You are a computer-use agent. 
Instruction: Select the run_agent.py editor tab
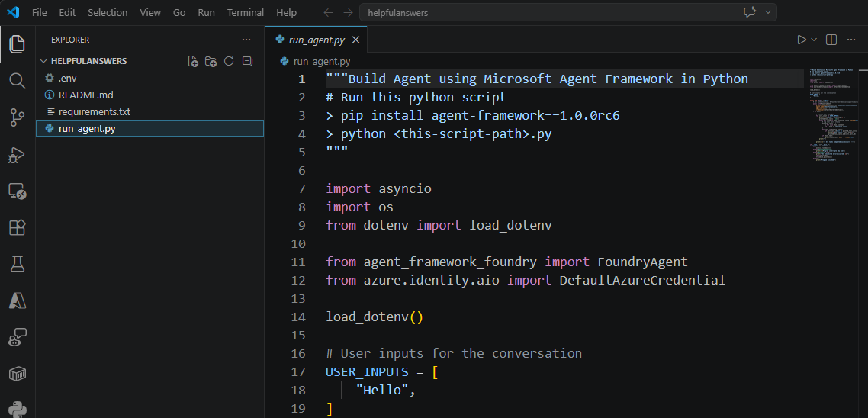[316, 40]
